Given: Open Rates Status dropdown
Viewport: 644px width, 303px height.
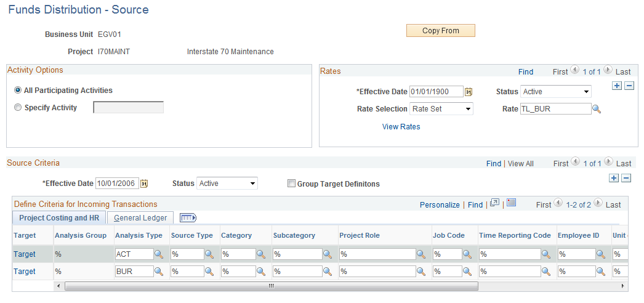Looking at the screenshot, I should tap(556, 92).
